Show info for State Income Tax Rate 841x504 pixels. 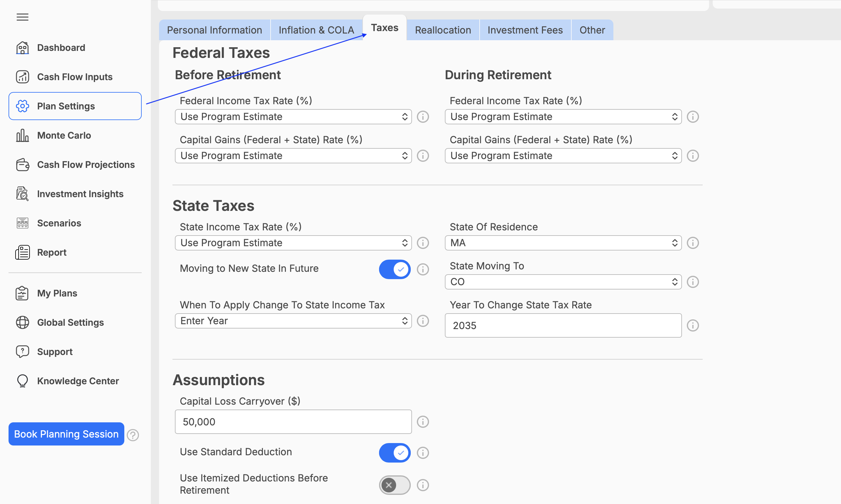click(x=423, y=243)
